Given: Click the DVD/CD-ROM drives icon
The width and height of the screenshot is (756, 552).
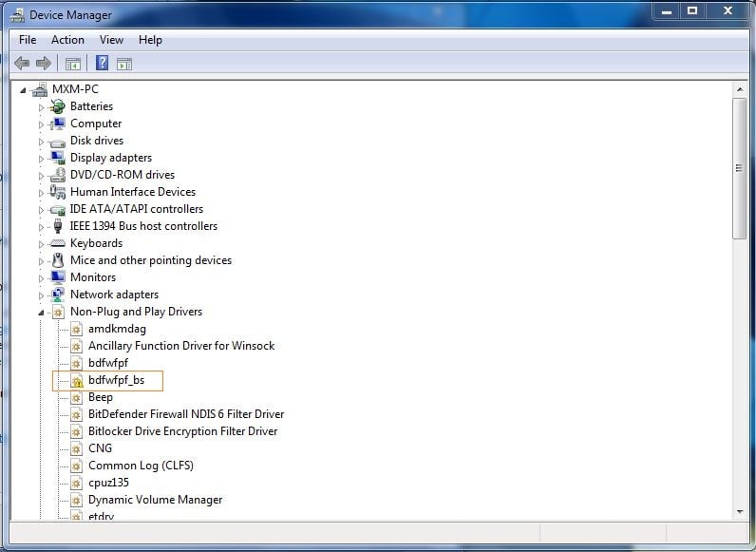Looking at the screenshot, I should (x=57, y=175).
